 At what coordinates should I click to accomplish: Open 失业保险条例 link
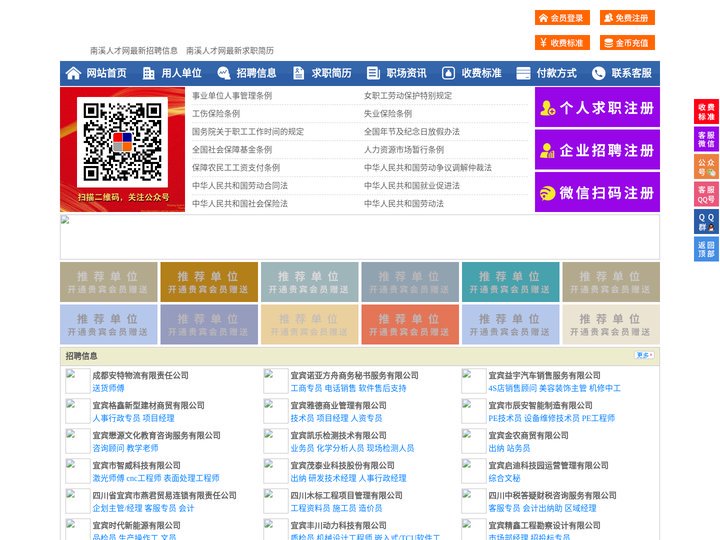point(388,113)
